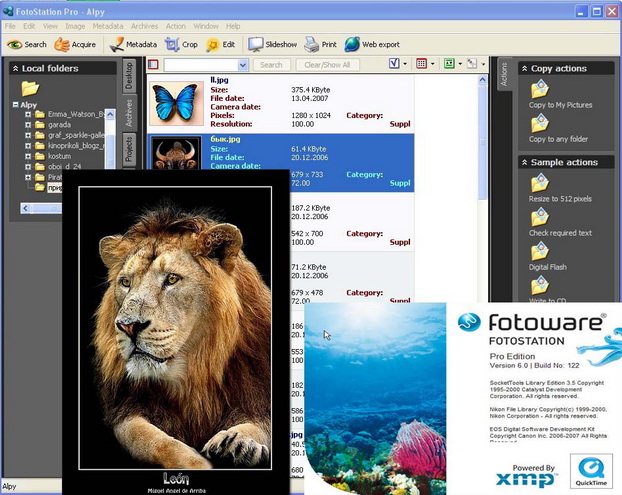Click the Copy to My Pictures action icon
This screenshot has width=622, height=495.
tap(540, 89)
